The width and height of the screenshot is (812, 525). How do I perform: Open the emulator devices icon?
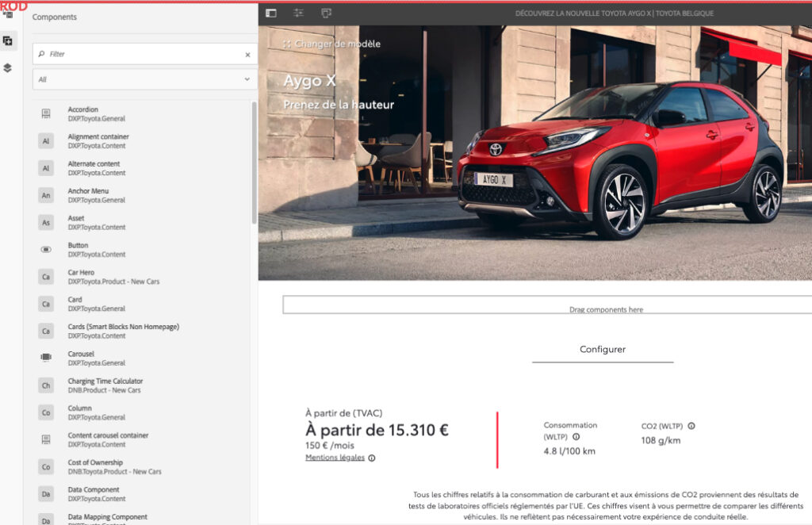(x=326, y=13)
